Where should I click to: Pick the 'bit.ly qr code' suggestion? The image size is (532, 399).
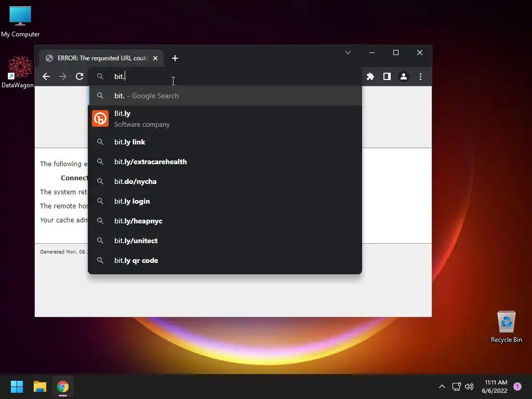[x=224, y=260]
